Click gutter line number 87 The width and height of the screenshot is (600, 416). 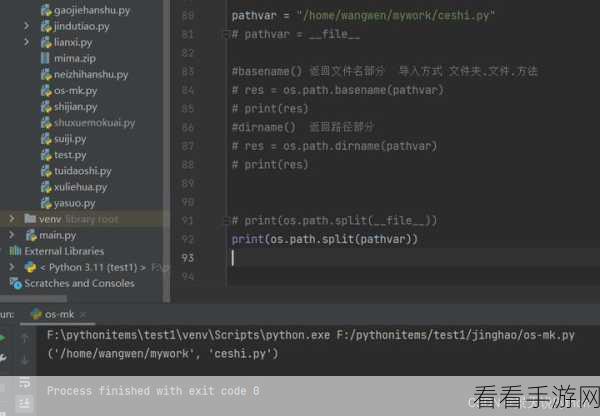click(x=188, y=146)
